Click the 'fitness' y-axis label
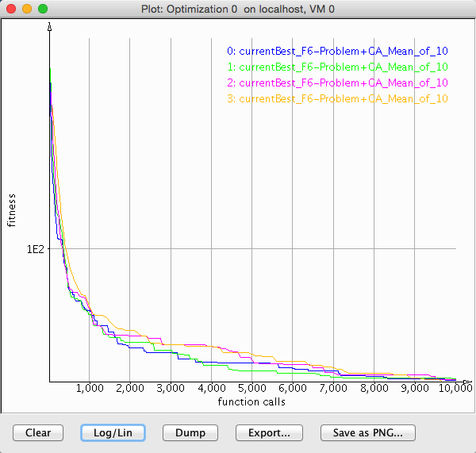Image resolution: width=476 pixels, height=453 pixels. [x=11, y=209]
